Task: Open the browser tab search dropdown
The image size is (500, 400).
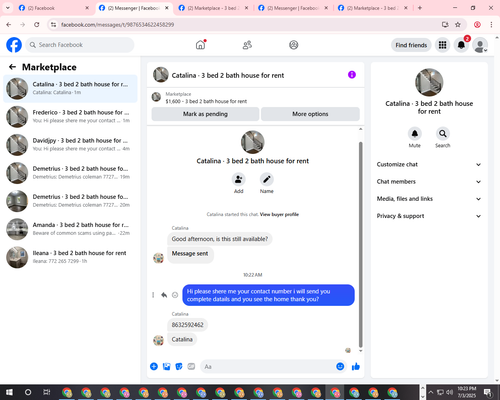Action: pyautogui.click(x=7, y=8)
